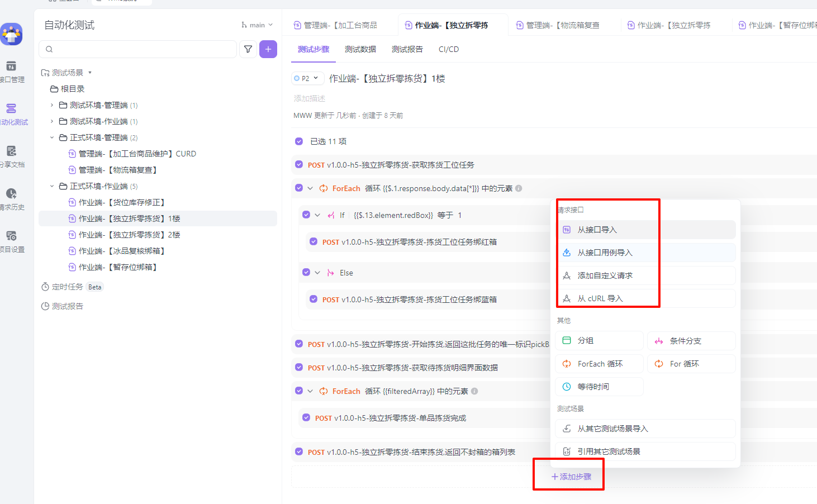Collapse the 正式环境-管理端 folder

[52, 137]
